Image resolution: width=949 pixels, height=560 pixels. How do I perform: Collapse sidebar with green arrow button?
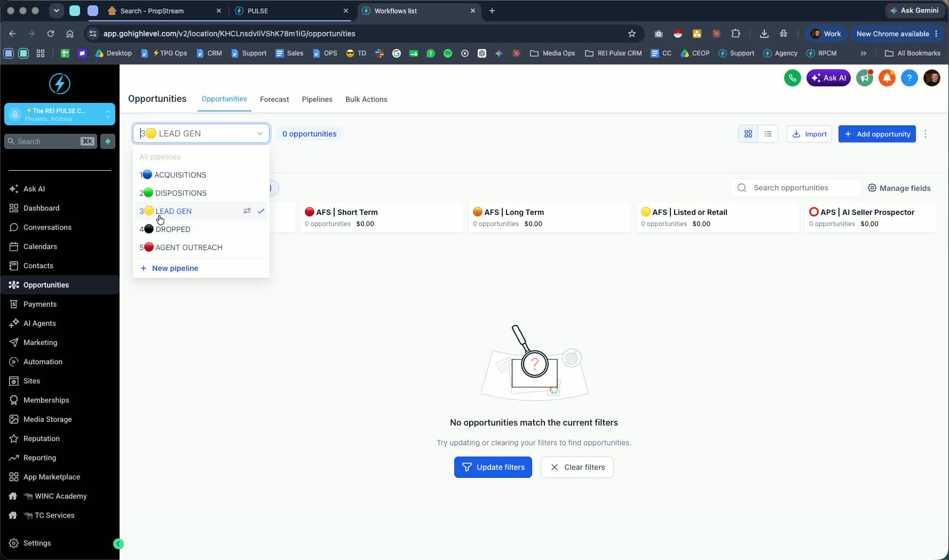(x=118, y=543)
